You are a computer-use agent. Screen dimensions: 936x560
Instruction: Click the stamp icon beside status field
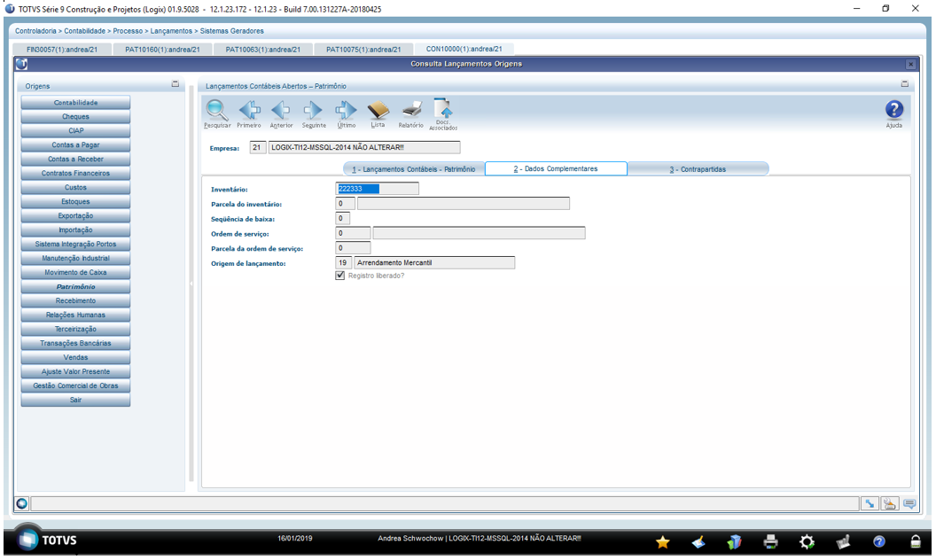pyautogui.click(x=889, y=504)
